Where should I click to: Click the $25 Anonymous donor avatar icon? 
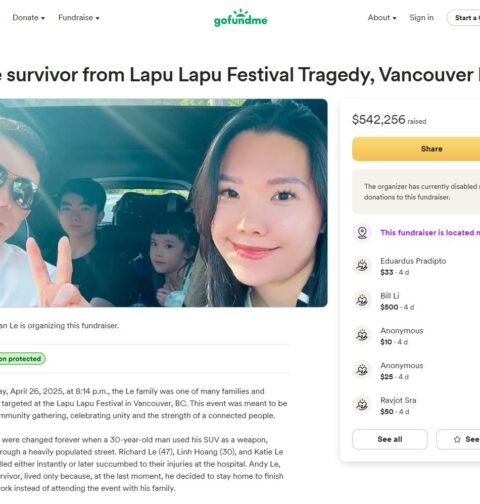tap(362, 370)
